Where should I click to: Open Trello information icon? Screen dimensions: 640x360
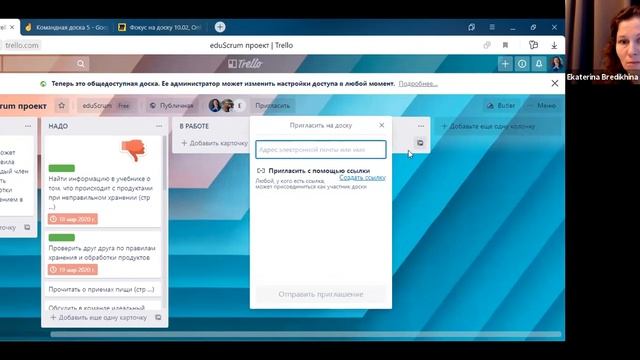pos(522,64)
